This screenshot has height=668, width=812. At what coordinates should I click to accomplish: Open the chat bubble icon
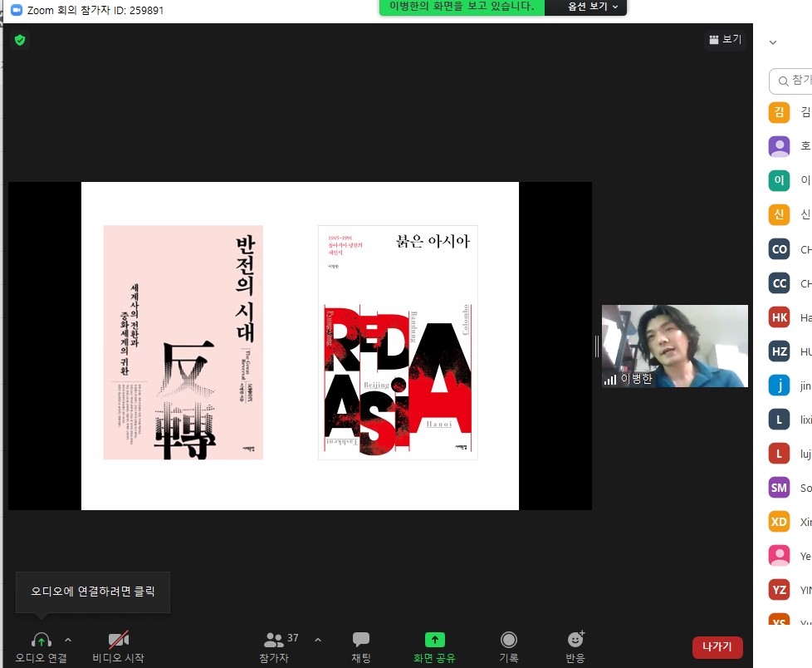tap(361, 640)
